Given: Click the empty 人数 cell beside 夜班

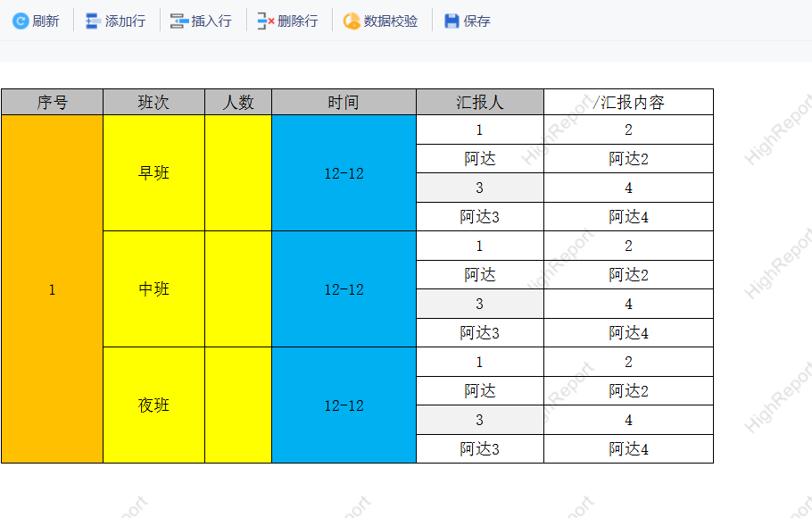Looking at the screenshot, I should click(238, 405).
